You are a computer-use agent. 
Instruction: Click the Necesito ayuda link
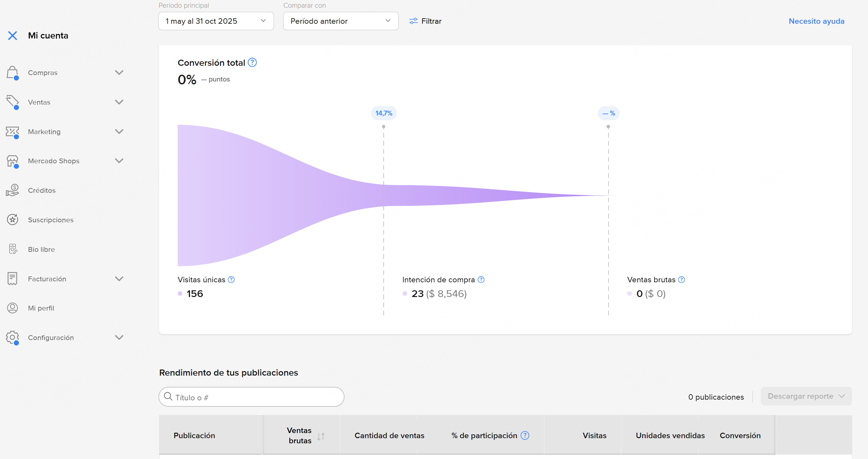[x=816, y=21]
